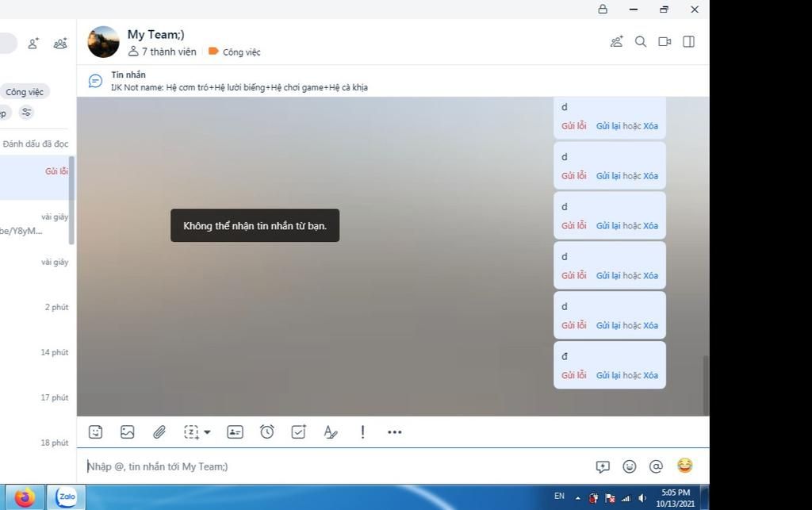Change the Công việc label in chat header
The width and height of the screenshot is (812, 510).
click(x=235, y=52)
